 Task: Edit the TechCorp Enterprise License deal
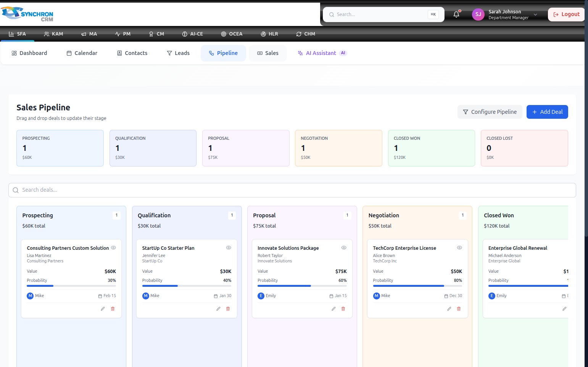coord(449,309)
